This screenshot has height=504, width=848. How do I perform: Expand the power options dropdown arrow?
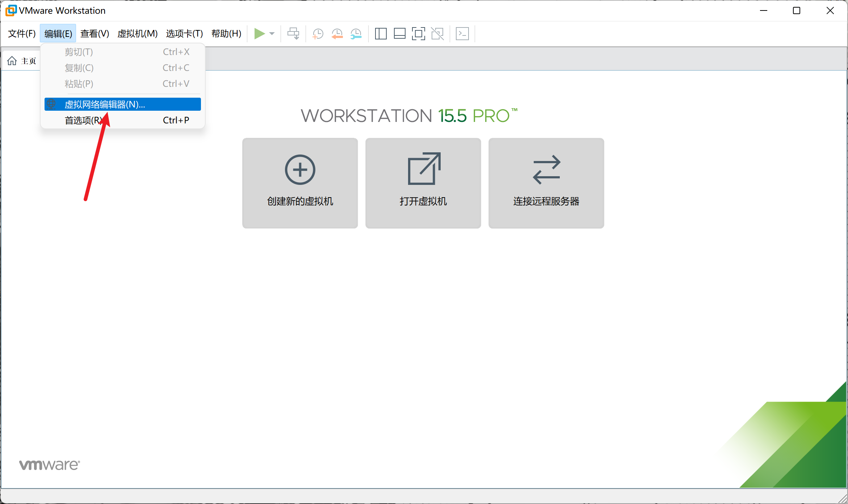[272, 34]
